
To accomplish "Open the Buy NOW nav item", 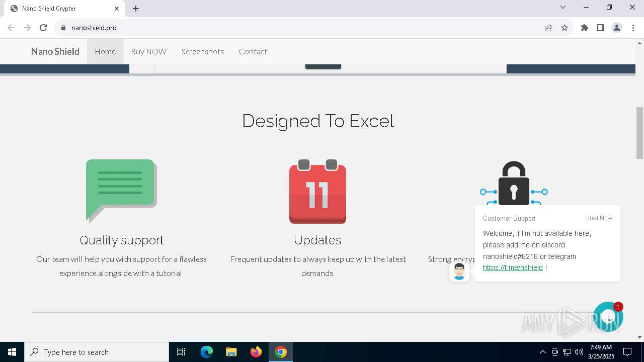I will point(149,51).
